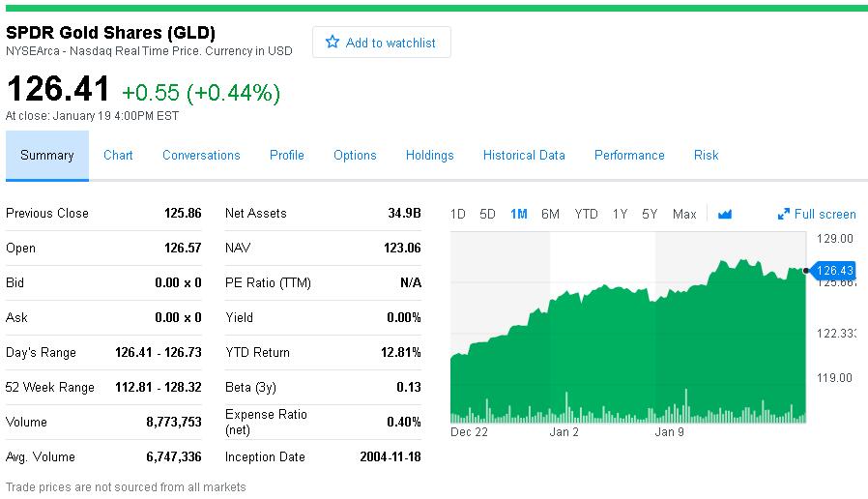Switch chart type with the area chart icon
This screenshot has height=499, width=868.
(x=725, y=215)
